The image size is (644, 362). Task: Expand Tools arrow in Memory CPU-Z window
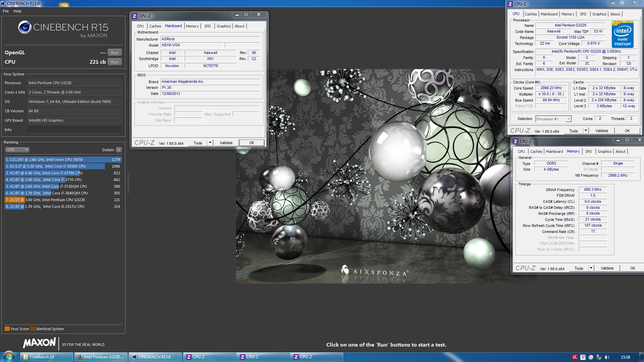[x=591, y=268]
